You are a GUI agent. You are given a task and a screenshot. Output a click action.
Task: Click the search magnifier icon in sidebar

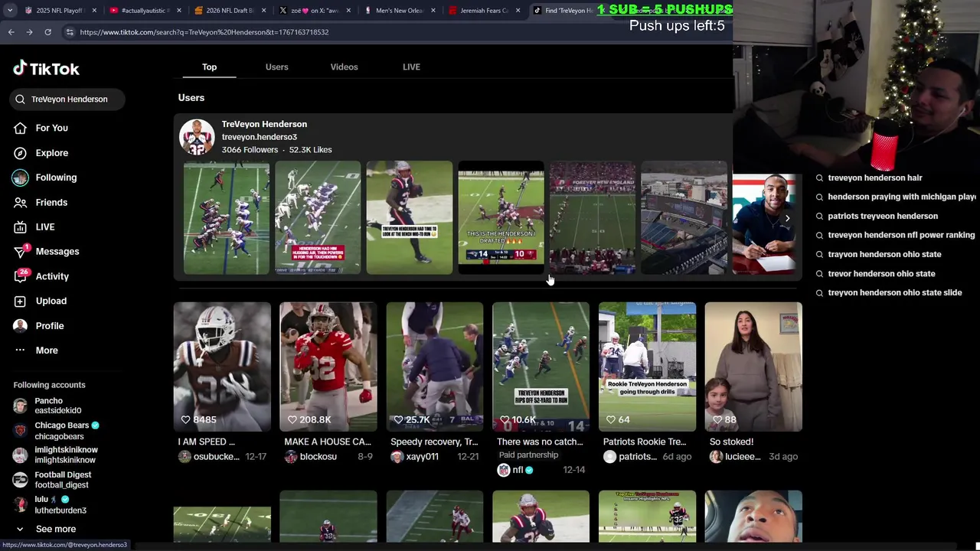[x=21, y=99]
